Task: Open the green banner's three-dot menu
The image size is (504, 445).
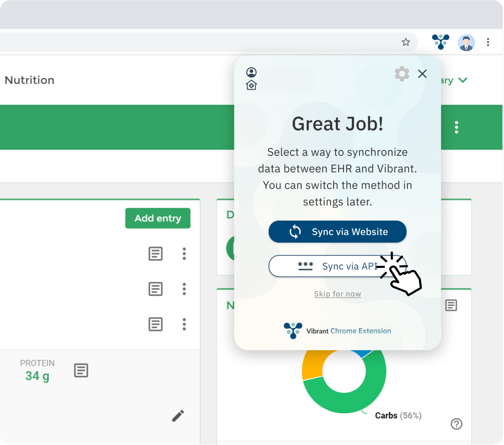Action: click(456, 127)
